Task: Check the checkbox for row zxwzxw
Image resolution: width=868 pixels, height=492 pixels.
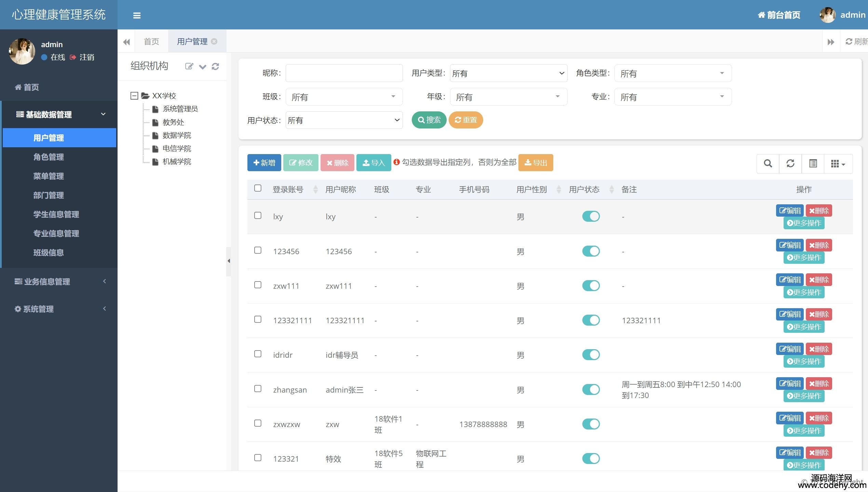Action: [x=258, y=423]
